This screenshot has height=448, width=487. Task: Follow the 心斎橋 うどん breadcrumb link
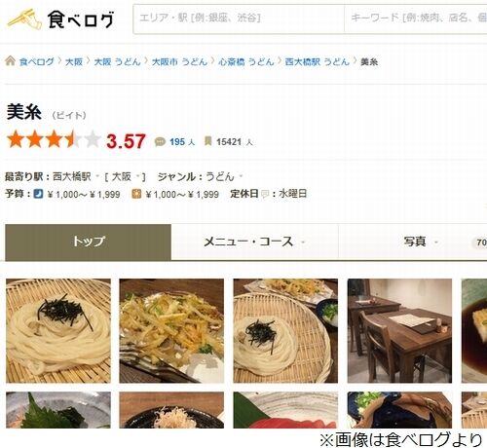246,61
